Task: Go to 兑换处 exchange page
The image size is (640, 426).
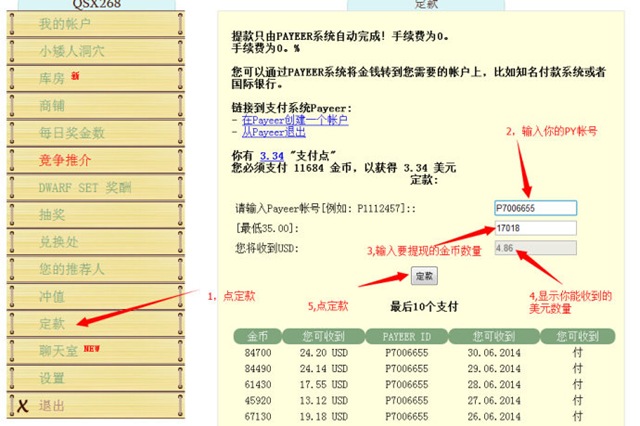Action: pos(59,242)
